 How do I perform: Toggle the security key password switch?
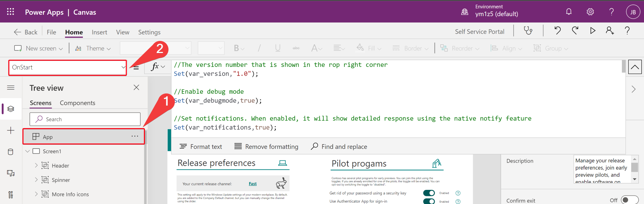click(429, 193)
